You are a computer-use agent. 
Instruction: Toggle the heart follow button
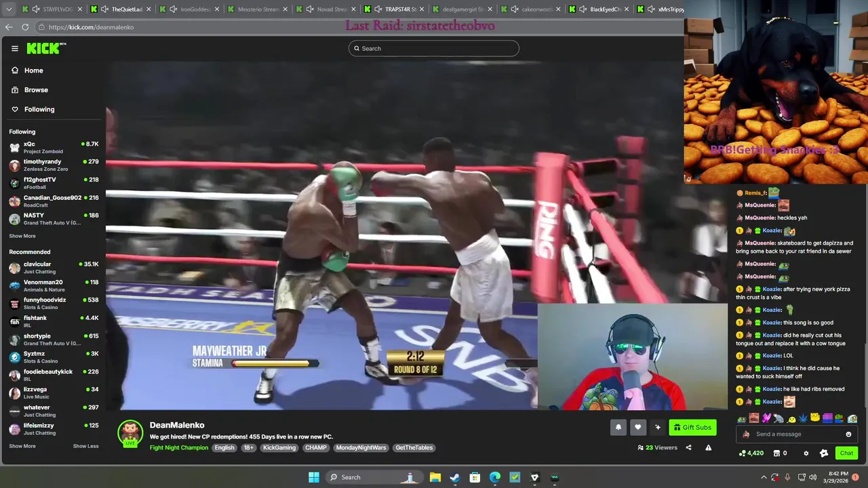pos(638,427)
